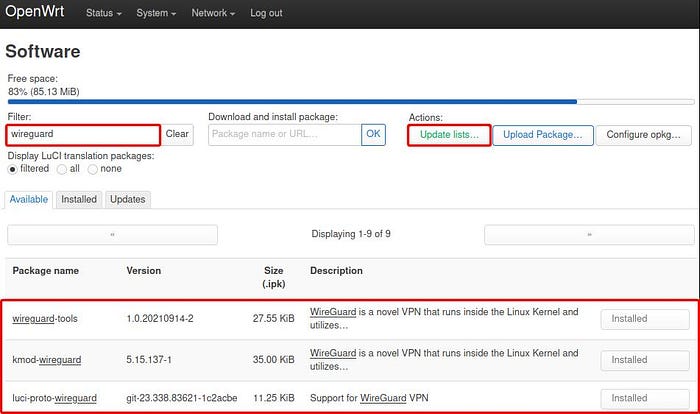Click the Clear filter button
Screen dimensions: 700x414
177,134
